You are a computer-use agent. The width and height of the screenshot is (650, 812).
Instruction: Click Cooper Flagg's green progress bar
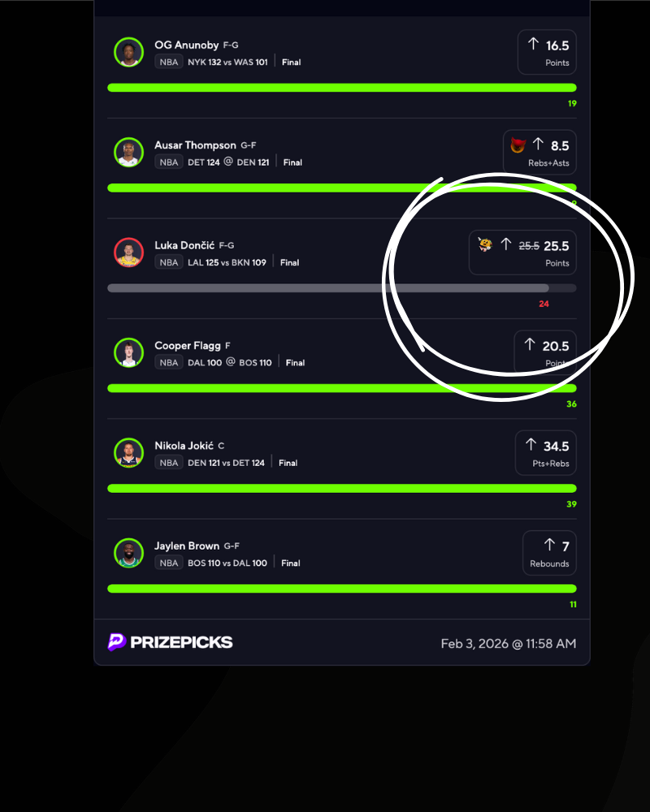coord(341,388)
